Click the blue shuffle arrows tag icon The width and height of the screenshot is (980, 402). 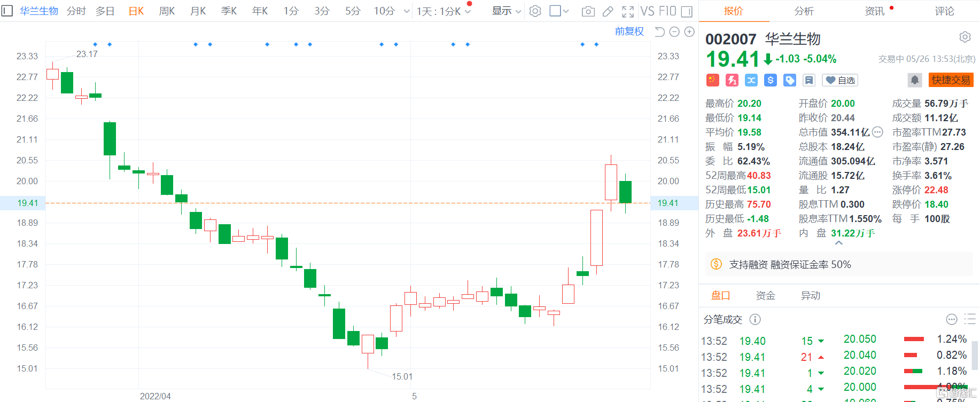click(x=751, y=80)
